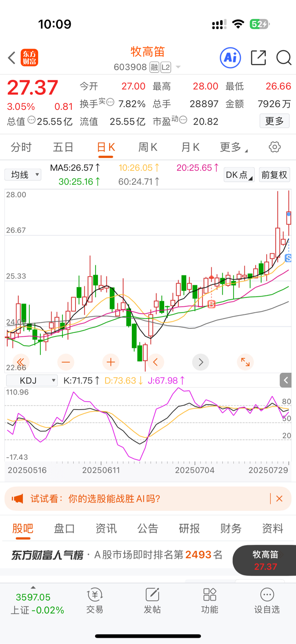Image resolution: width=296 pixels, height=644 pixels.
Task: Close the AI stock-picking banner
Action: tap(279, 499)
